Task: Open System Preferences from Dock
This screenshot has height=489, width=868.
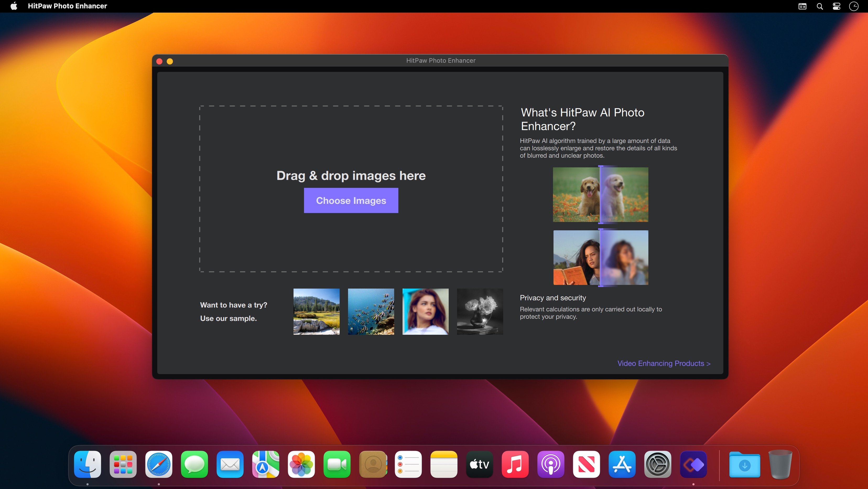Action: [x=658, y=465]
